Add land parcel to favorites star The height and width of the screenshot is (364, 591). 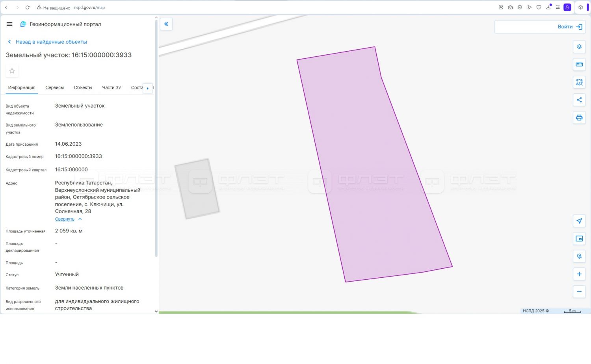[x=12, y=71]
